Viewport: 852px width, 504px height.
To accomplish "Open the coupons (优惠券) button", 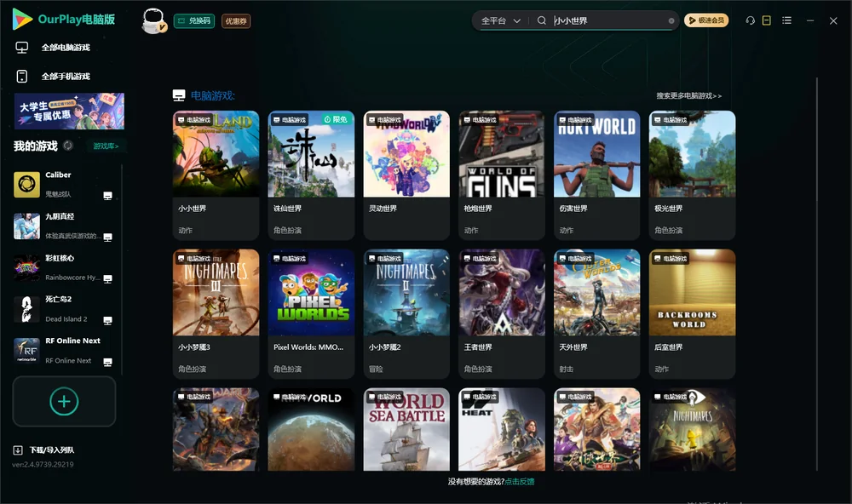I will pyautogui.click(x=236, y=21).
